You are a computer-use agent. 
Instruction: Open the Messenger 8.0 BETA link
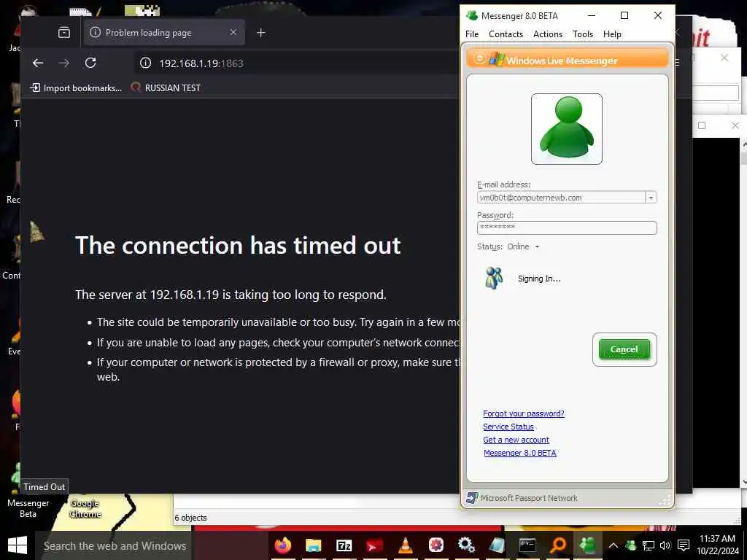click(x=519, y=453)
